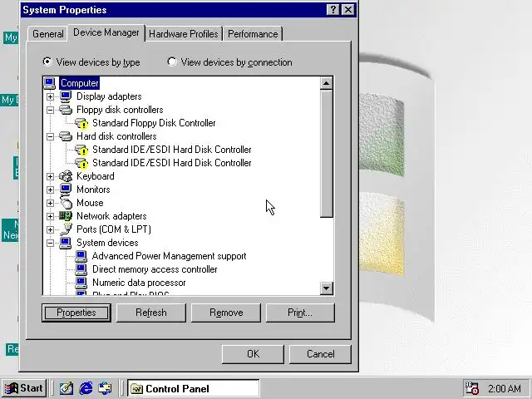Viewport: 532px width, 399px height.
Task: Expand the Monitors node
Action: (50, 190)
